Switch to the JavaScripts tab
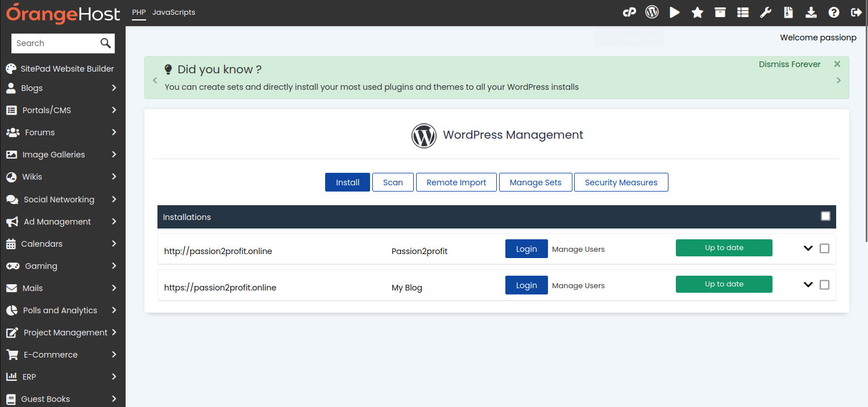 [174, 13]
